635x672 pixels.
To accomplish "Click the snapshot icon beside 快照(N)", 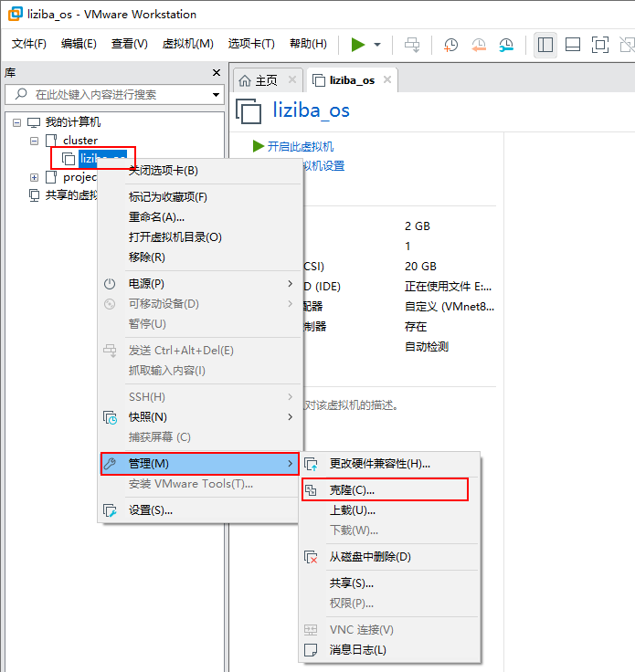I will tap(111, 417).
